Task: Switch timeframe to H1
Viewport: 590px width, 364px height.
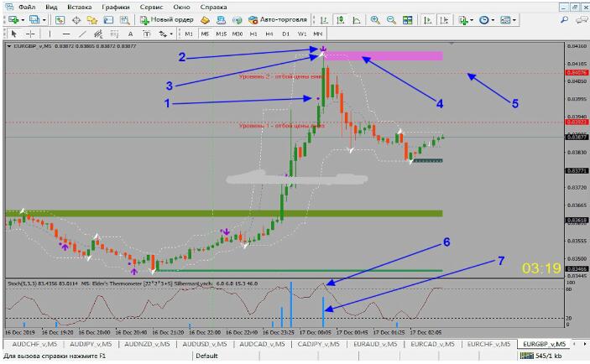Action: pos(253,34)
